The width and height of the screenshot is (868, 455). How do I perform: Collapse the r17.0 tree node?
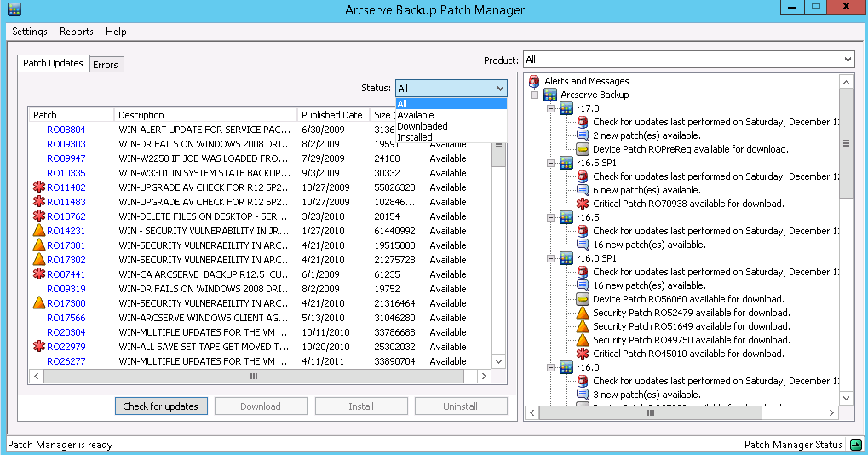[x=550, y=108]
